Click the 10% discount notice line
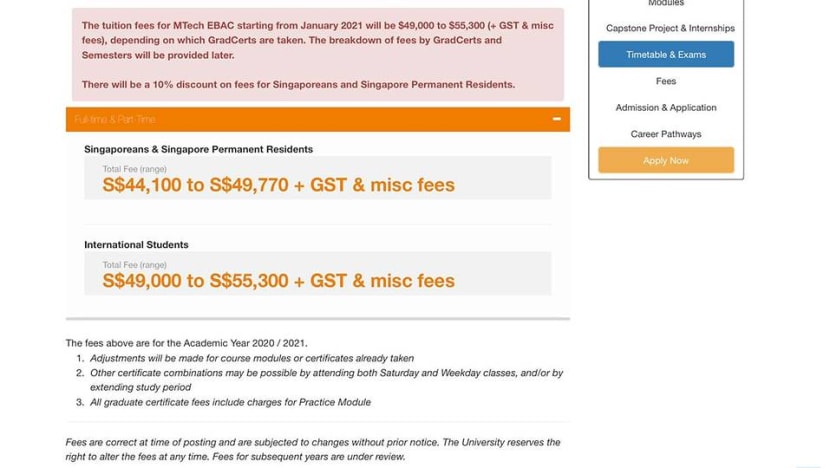Viewport: 830px width, 468px height. coord(298,85)
